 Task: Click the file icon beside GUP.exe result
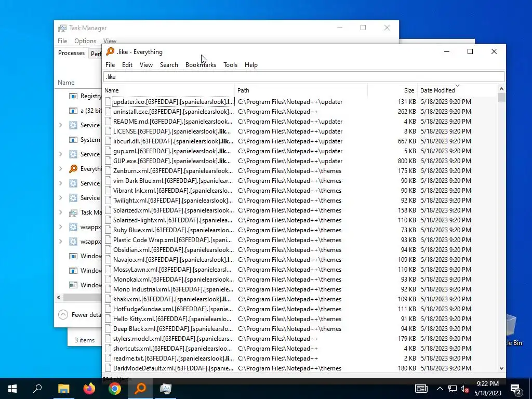click(x=108, y=161)
